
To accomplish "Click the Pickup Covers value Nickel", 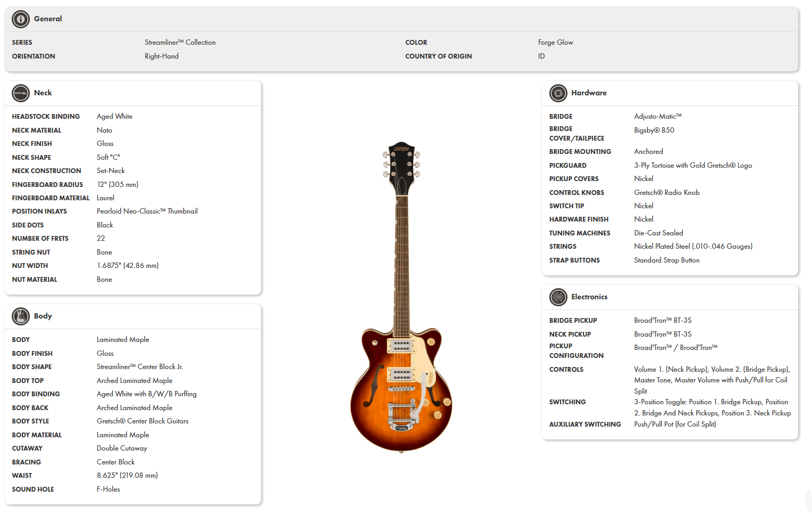I will pyautogui.click(x=644, y=178).
